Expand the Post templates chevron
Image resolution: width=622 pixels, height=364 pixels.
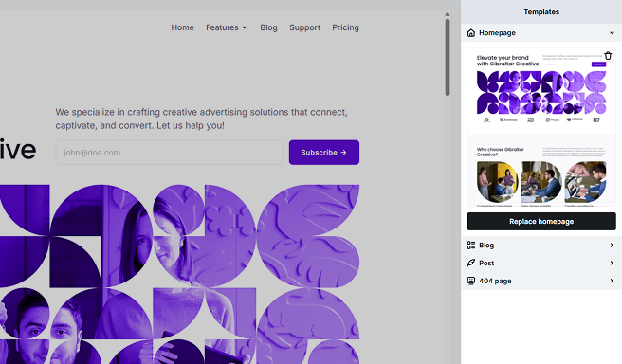[x=612, y=263]
